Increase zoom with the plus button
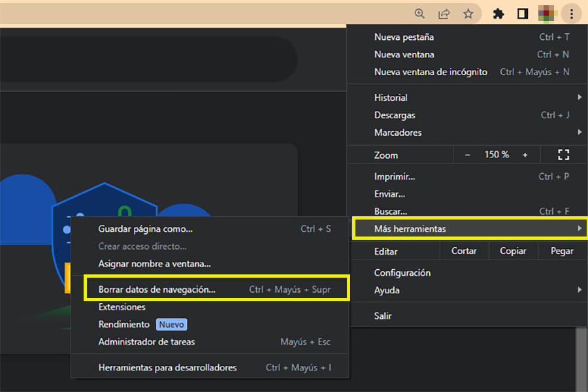 point(525,155)
